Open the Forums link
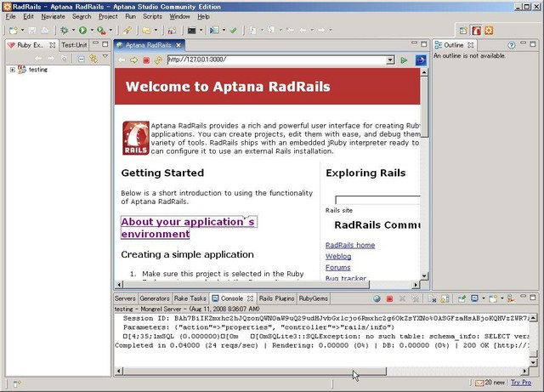Viewport: 544px width, 392px height. [x=338, y=267]
